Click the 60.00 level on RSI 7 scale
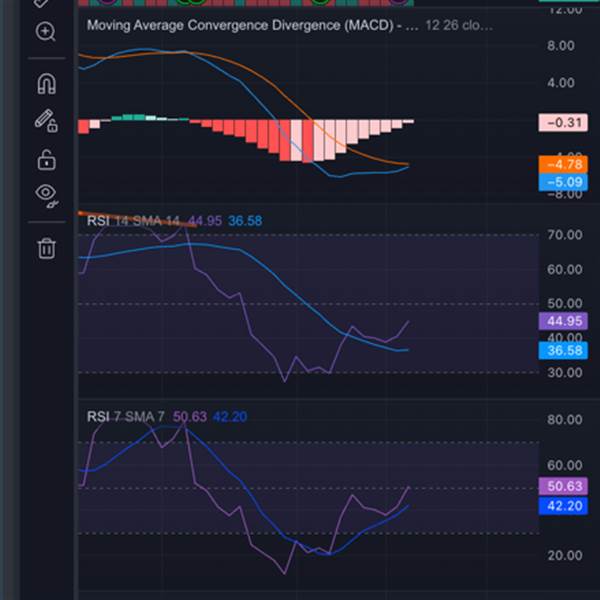The width and height of the screenshot is (600, 600). [x=565, y=465]
